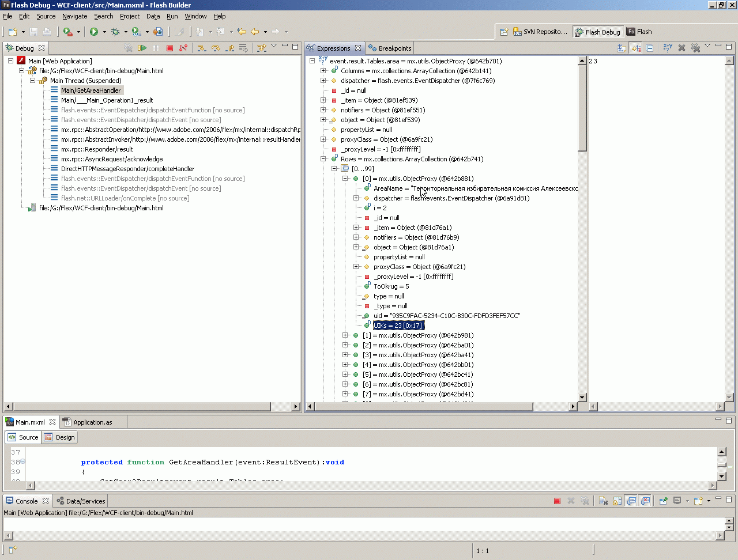Click the Export Release Build icon

(158, 32)
